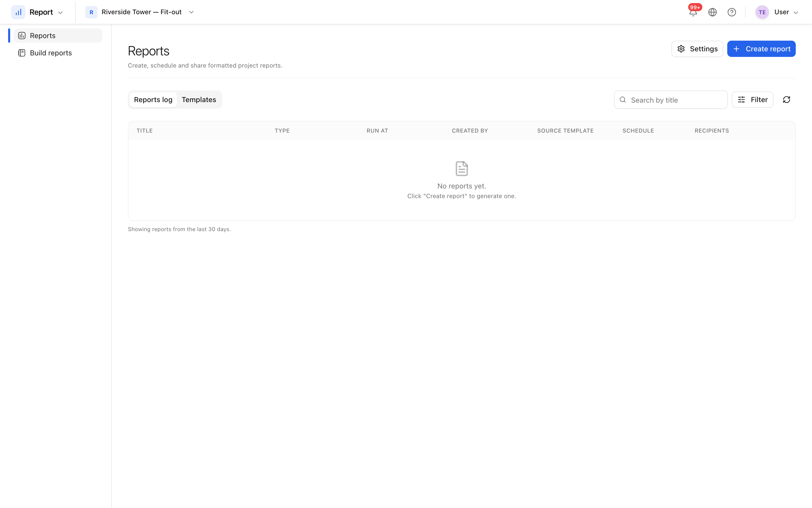This screenshot has width=812, height=508.
Task: Click the CREATED BY column header
Action: point(470,131)
